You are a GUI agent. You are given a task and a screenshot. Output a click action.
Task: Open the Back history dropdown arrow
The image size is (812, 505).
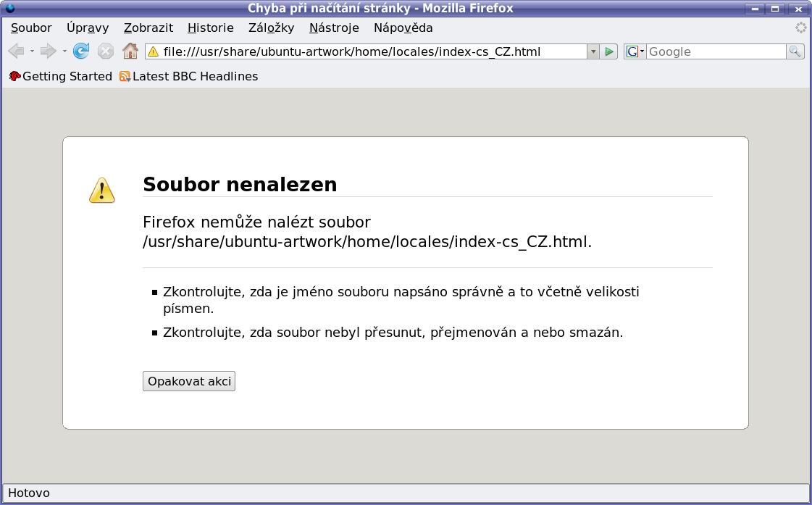tap(32, 51)
